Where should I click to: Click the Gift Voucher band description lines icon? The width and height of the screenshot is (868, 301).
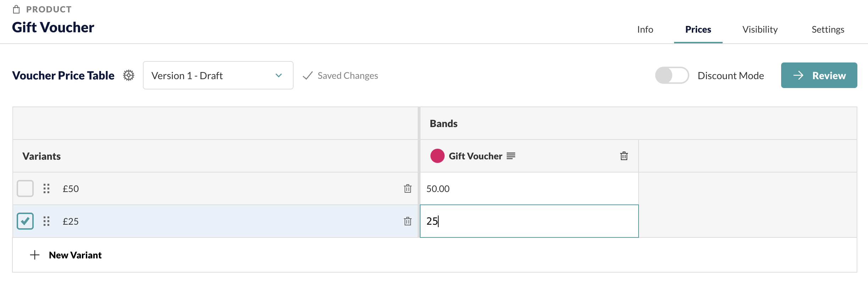click(511, 156)
